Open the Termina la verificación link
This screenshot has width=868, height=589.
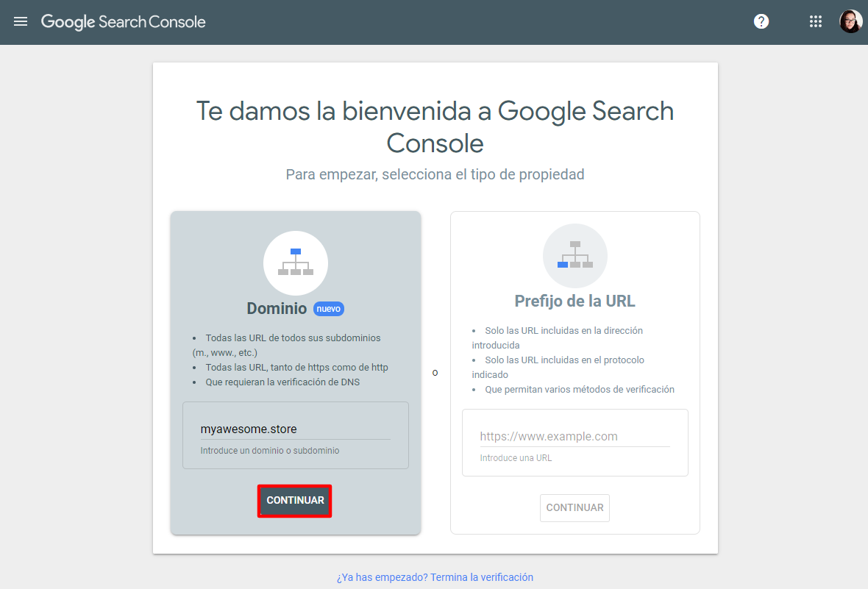(435, 577)
